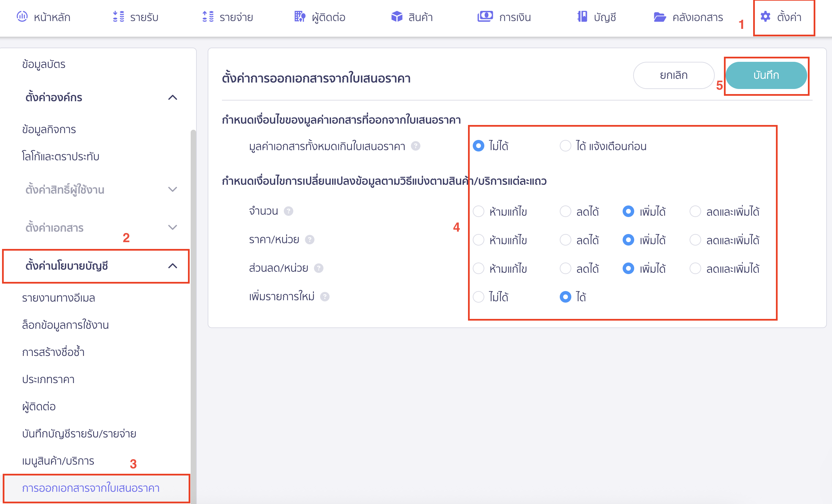Viewport: 832px width, 504px height.
Task: Select ลดและเพิ่มได้ for ส่วนลด/หน่วย row
Action: coord(695,268)
